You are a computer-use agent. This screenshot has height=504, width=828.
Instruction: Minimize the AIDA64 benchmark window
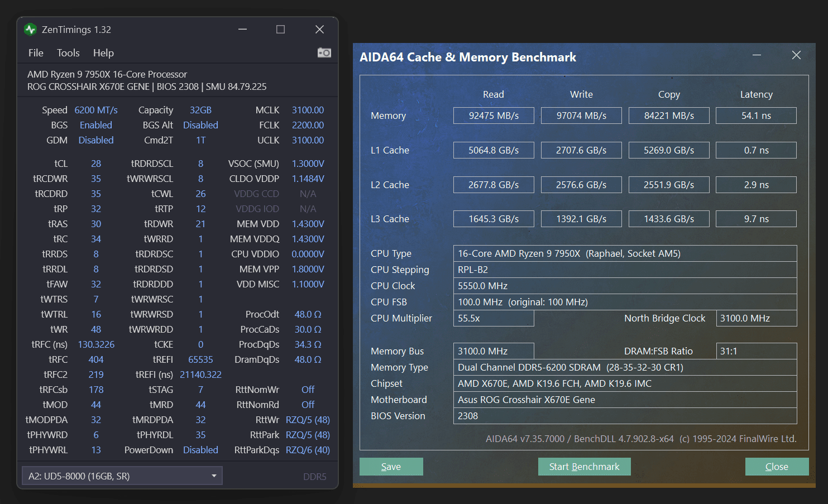point(757,55)
